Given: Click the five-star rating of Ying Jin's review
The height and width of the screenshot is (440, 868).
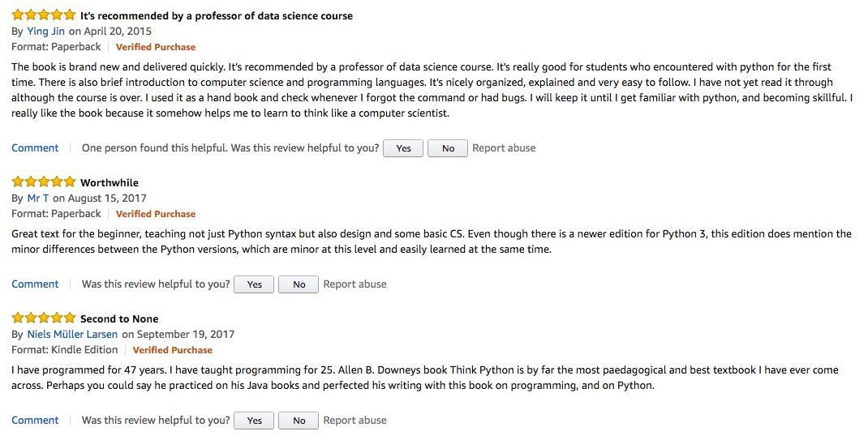Looking at the screenshot, I should [44, 15].
